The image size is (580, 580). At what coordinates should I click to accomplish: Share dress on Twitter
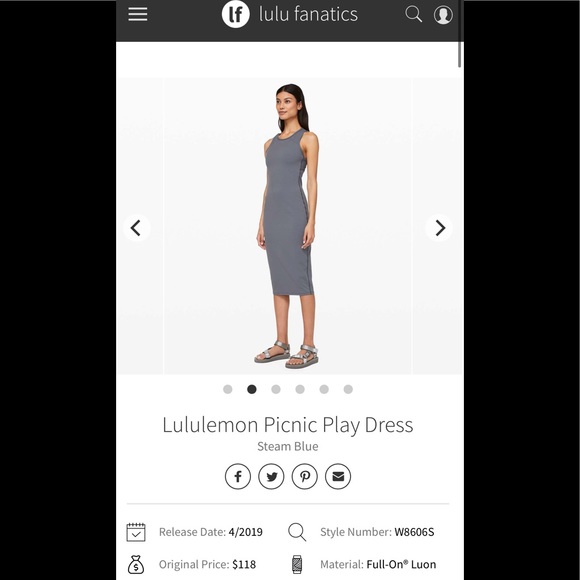(x=271, y=476)
